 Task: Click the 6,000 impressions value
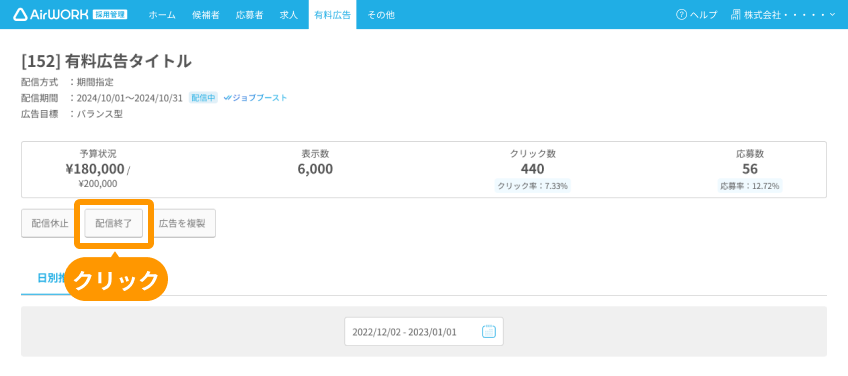coord(315,169)
